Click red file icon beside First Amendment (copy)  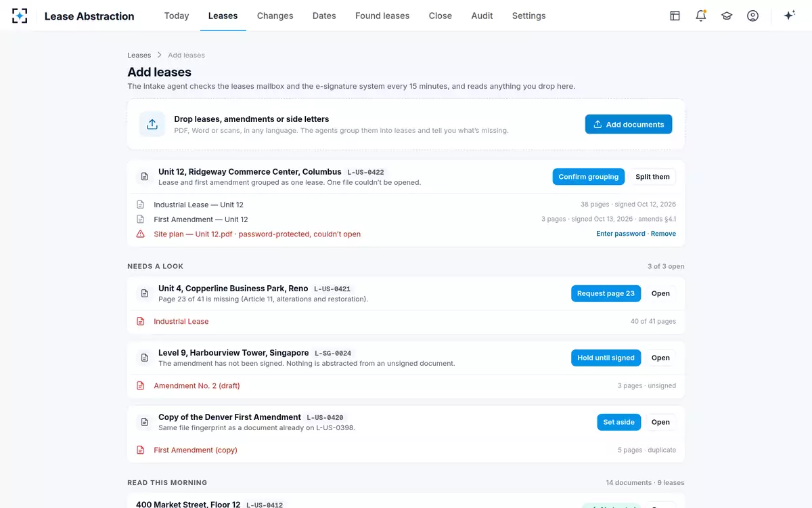coord(140,450)
